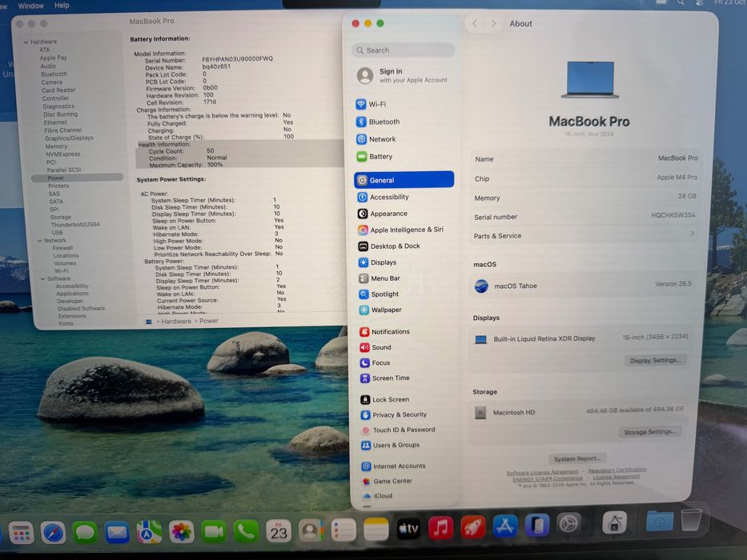The width and height of the screenshot is (747, 560).
Task: Open Music from the Dock
Action: (440, 528)
